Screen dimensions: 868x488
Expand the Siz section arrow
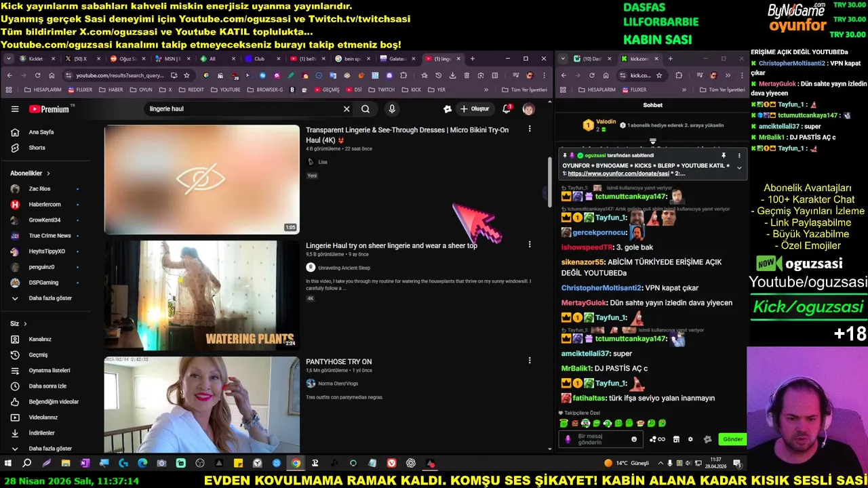tap(26, 324)
